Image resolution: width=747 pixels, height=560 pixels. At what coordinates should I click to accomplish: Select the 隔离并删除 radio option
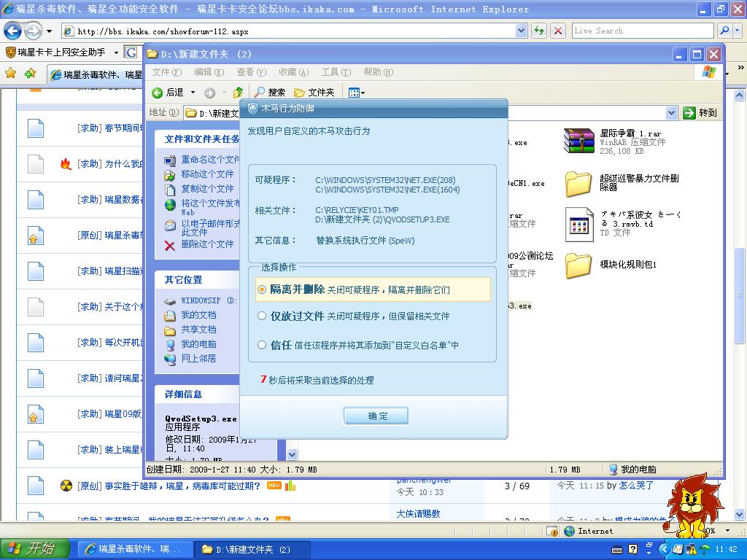point(262,289)
